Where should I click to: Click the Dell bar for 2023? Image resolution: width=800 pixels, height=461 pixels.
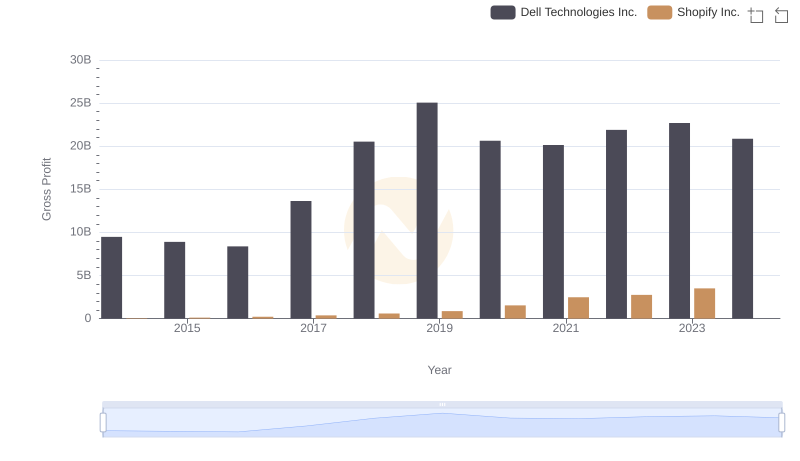pos(680,221)
